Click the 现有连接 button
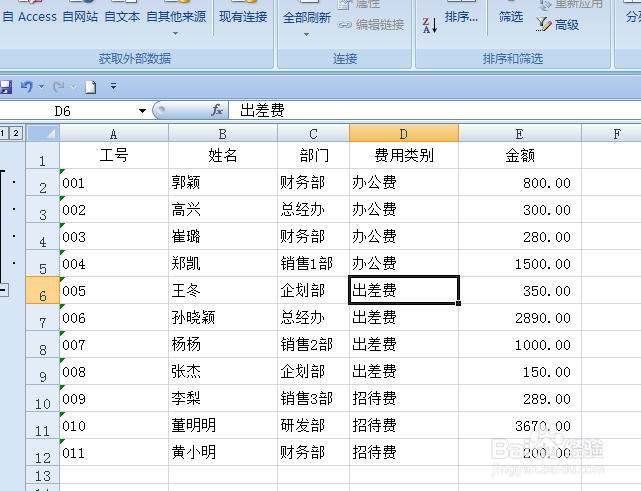 tap(243, 17)
